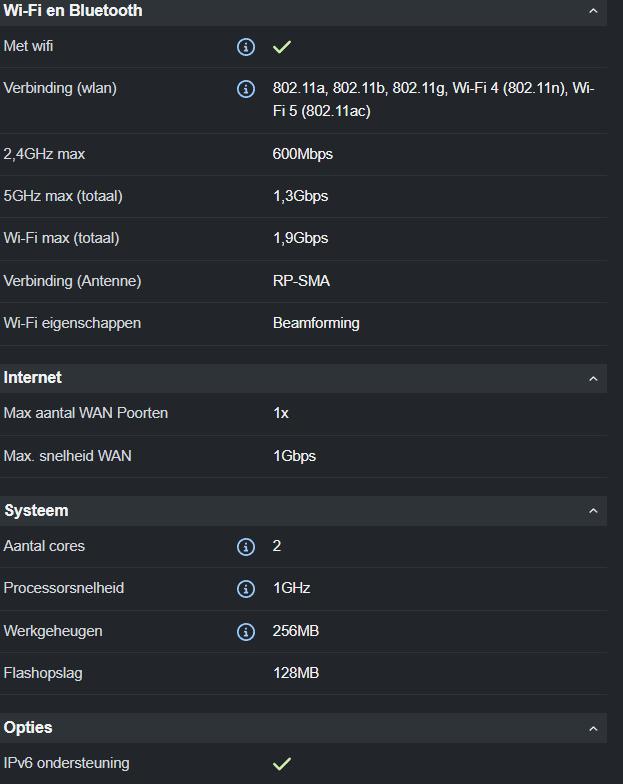623x784 pixels.
Task: Click the 128MB value
Action: 296,673
